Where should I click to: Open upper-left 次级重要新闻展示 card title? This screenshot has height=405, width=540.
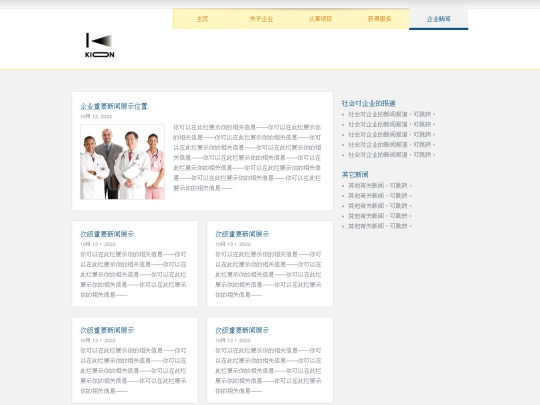tap(107, 234)
